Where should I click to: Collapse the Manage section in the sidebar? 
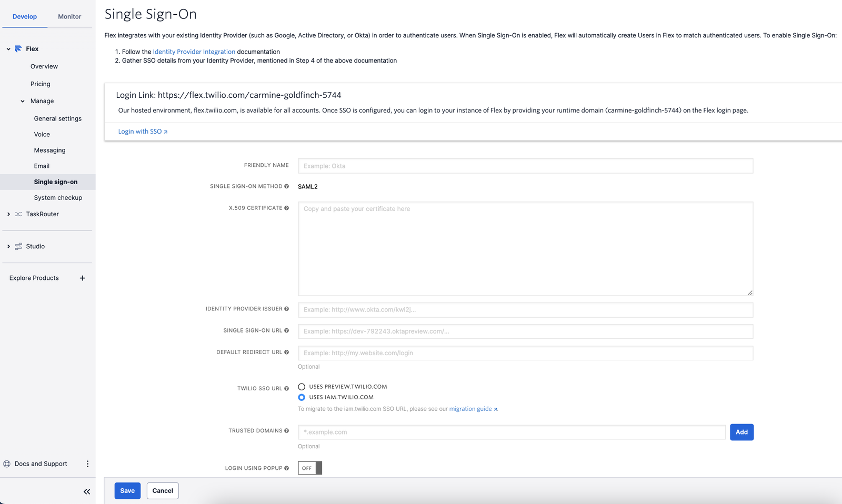coord(22,101)
